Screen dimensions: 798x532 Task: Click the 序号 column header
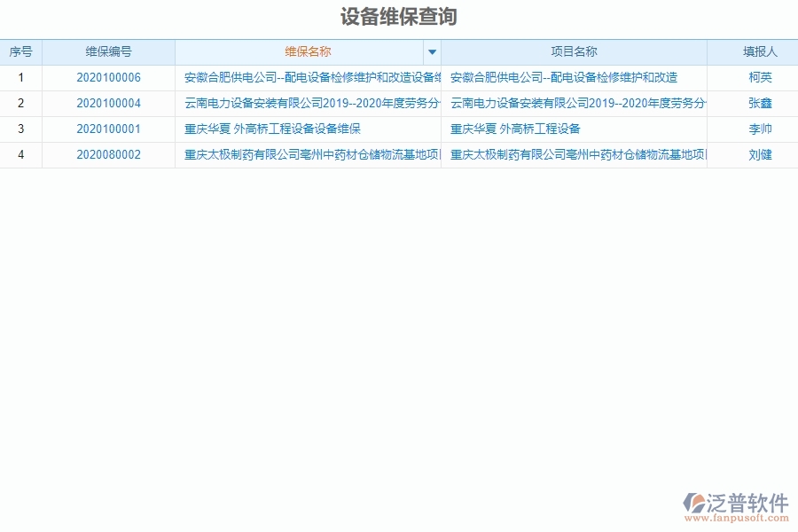click(21, 52)
